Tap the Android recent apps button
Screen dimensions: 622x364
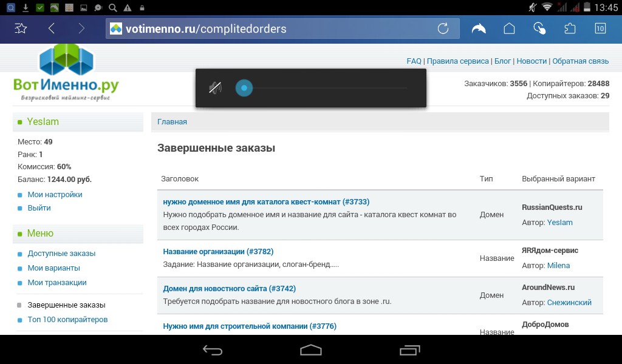click(x=409, y=349)
